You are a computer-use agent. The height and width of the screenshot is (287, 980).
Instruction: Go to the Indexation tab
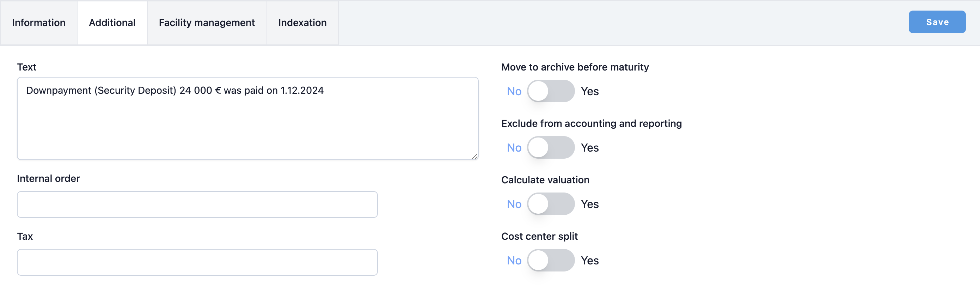point(302,23)
